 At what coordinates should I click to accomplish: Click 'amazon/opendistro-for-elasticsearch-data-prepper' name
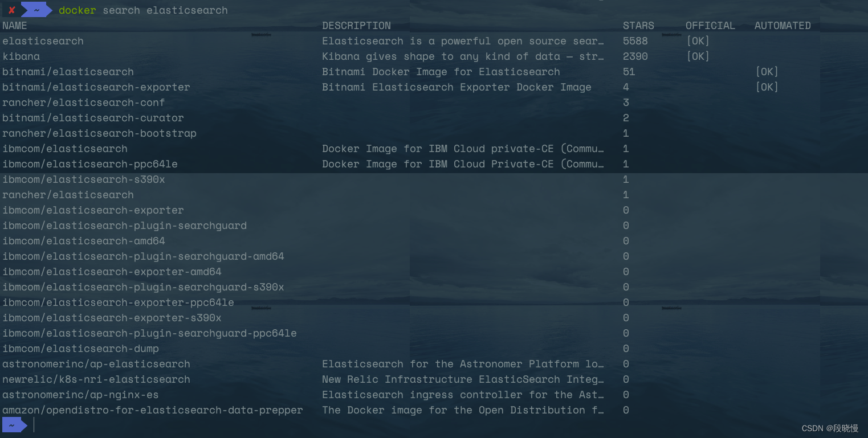pyautogui.click(x=153, y=410)
